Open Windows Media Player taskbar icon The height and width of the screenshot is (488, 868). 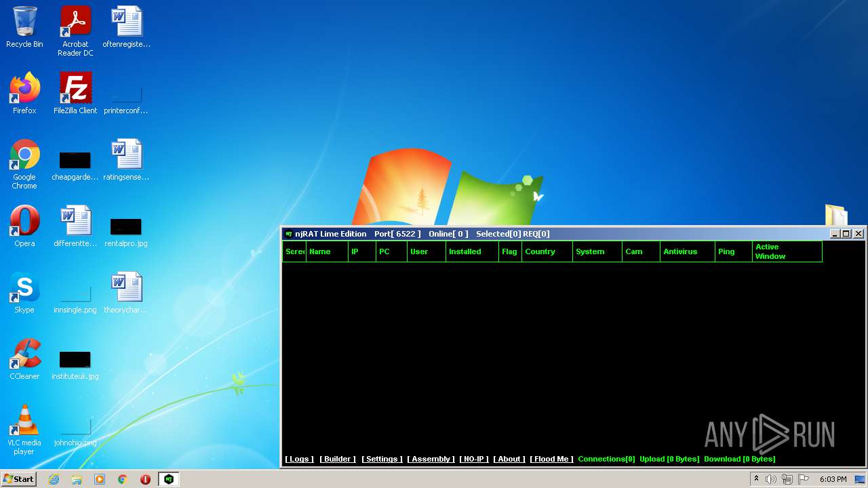(100, 479)
